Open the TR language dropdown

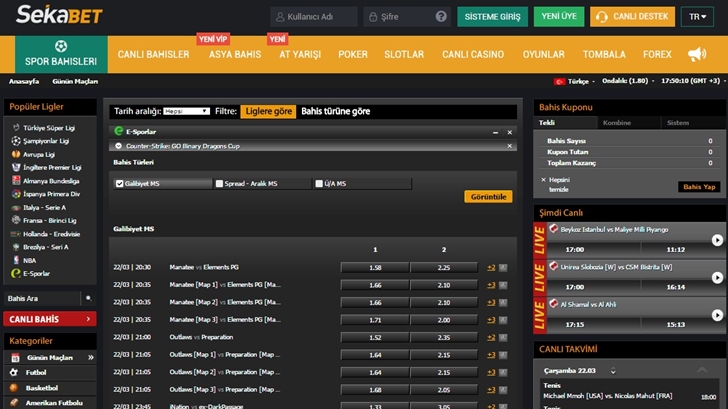[697, 17]
